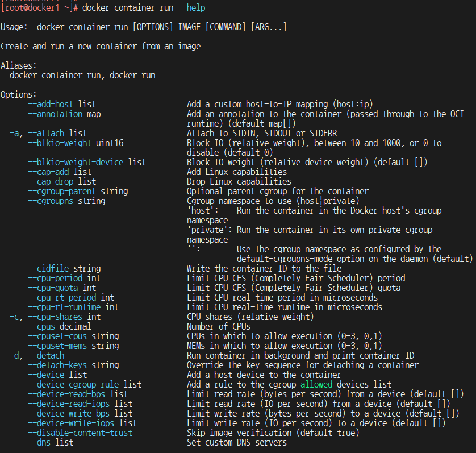Image resolution: width=476 pixels, height=453 pixels.
Task: Click the "--detach" option text
Action: 46,355
